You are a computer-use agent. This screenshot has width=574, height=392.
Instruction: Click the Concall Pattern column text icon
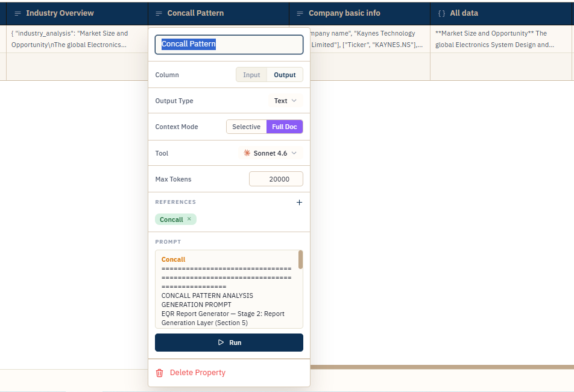tap(159, 13)
